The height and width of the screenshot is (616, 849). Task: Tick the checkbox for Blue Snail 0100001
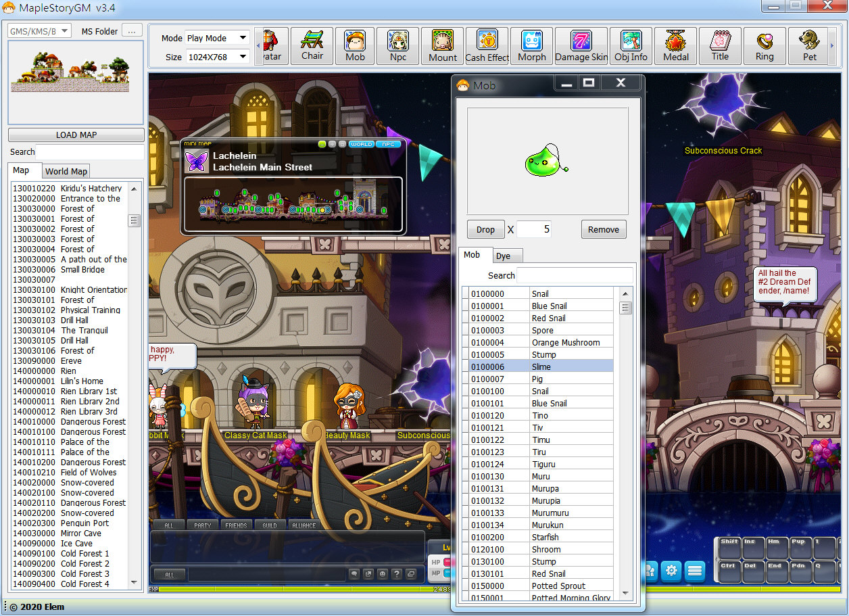tap(465, 306)
